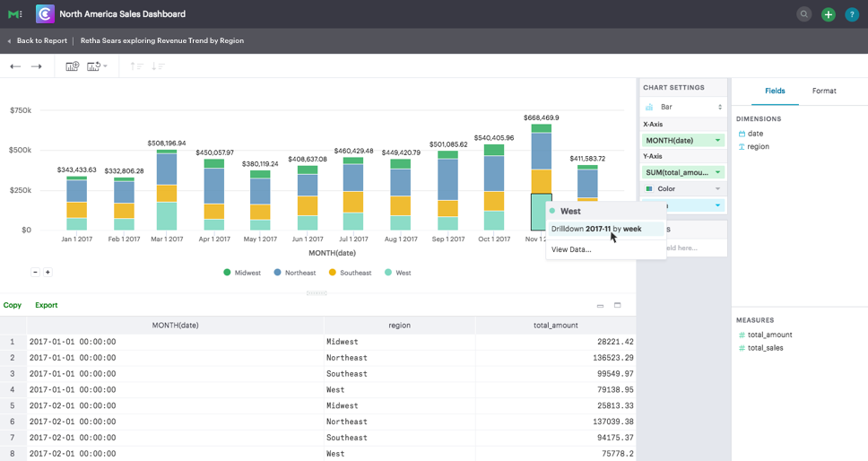
Task: Open the blue color field pill dropdown
Action: (718, 205)
